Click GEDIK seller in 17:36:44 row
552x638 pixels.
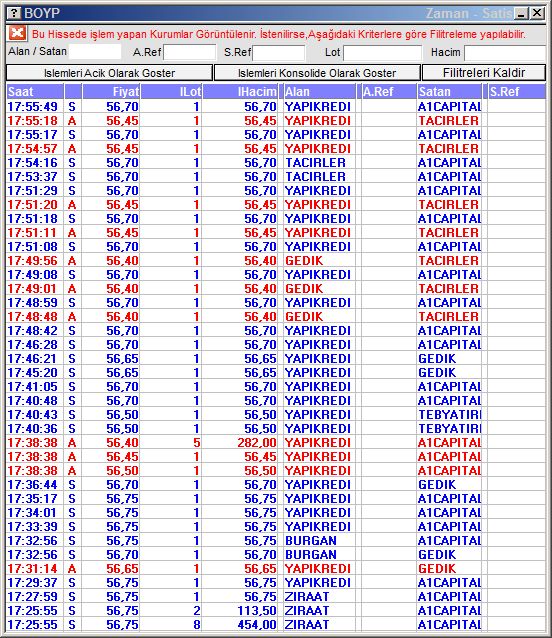click(437, 485)
